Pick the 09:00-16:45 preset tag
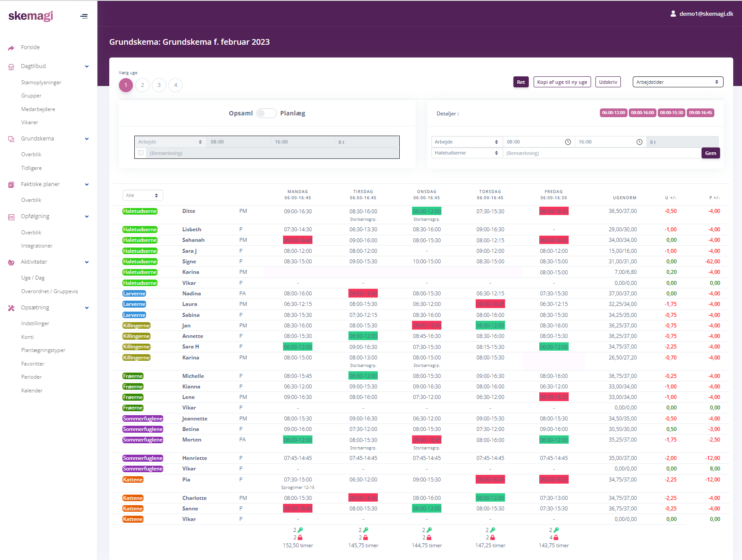The height and width of the screenshot is (560, 742). 700,113
